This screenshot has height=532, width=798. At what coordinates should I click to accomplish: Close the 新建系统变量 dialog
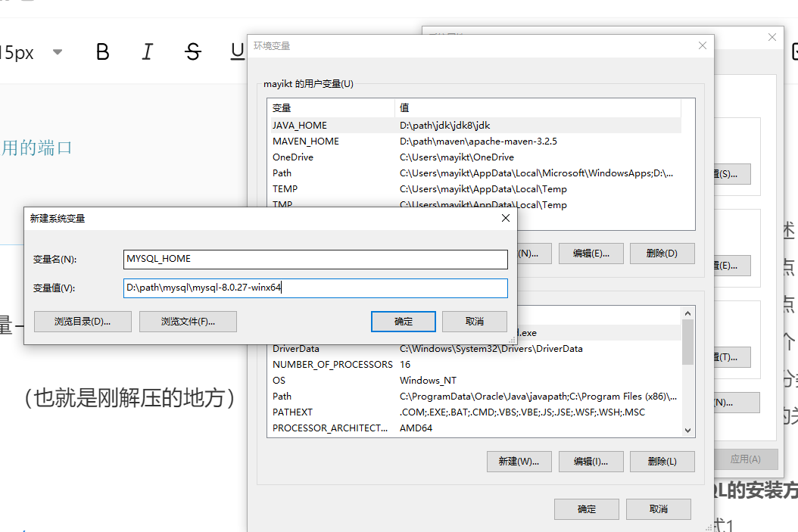coord(505,218)
